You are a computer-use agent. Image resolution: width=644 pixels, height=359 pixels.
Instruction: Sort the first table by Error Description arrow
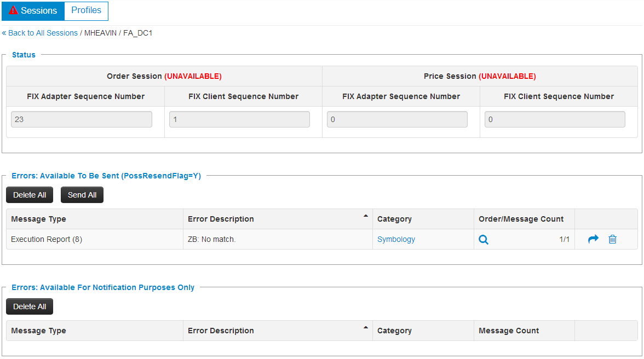point(366,216)
